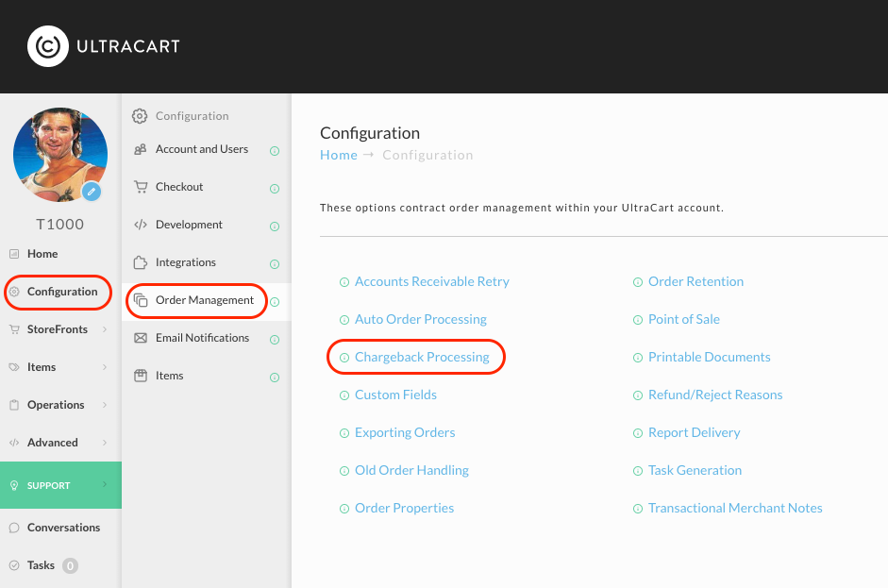Open Printable Documents link

tap(709, 357)
